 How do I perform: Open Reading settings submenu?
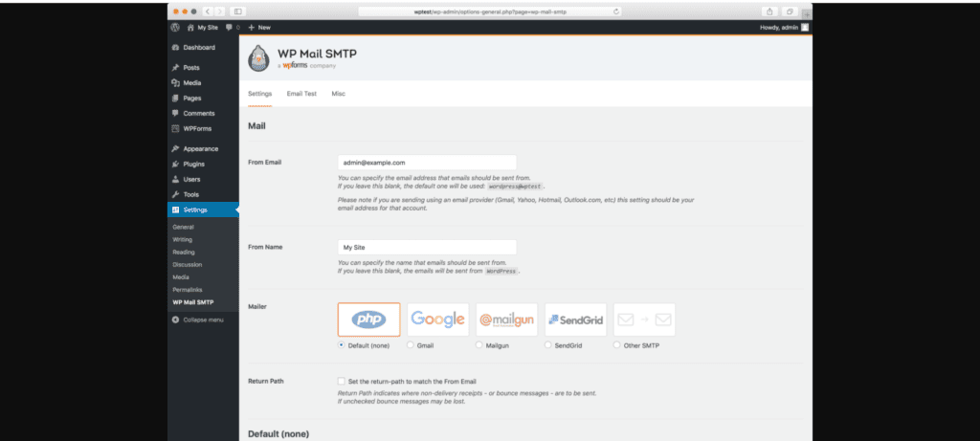pos(184,252)
